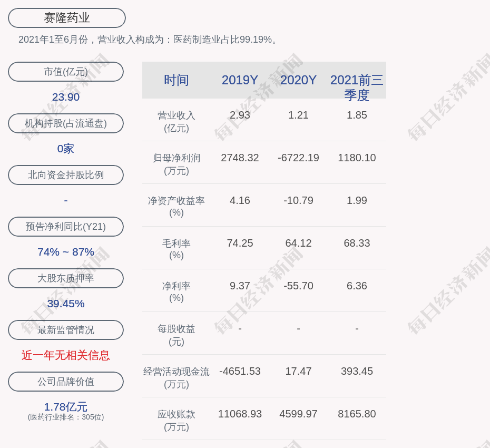Select the 2019Y column header

[x=240, y=80]
